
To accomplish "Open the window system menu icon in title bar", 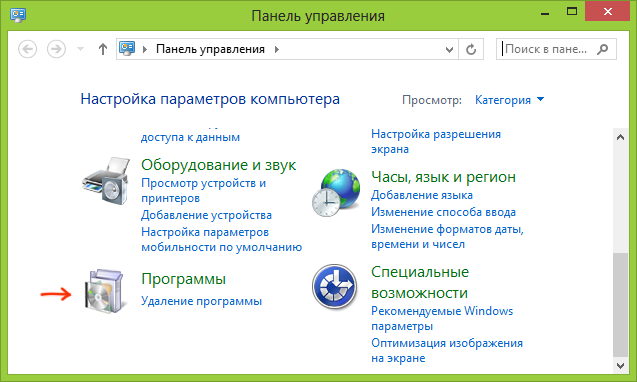I will tap(18, 15).
